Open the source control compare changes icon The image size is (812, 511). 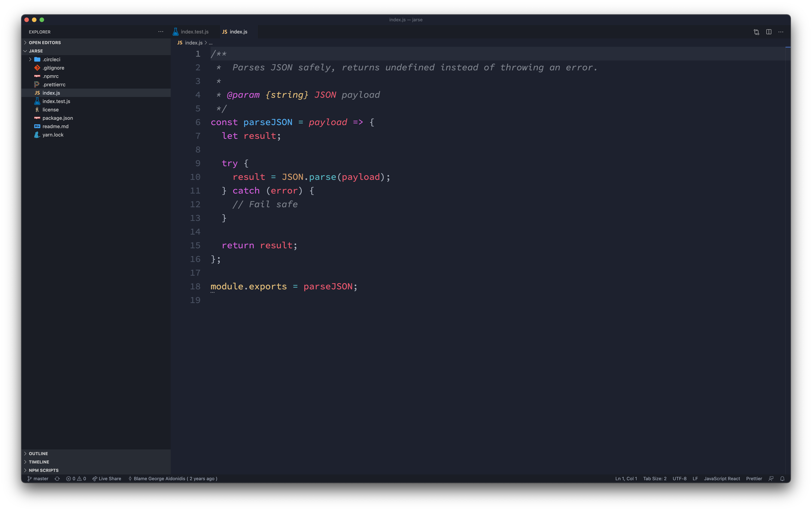click(756, 32)
